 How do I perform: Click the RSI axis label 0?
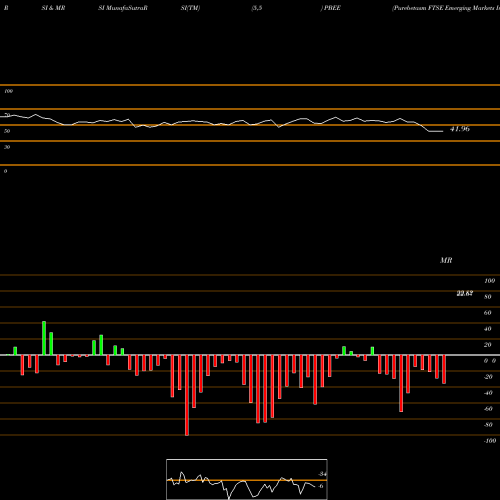(x=5, y=171)
